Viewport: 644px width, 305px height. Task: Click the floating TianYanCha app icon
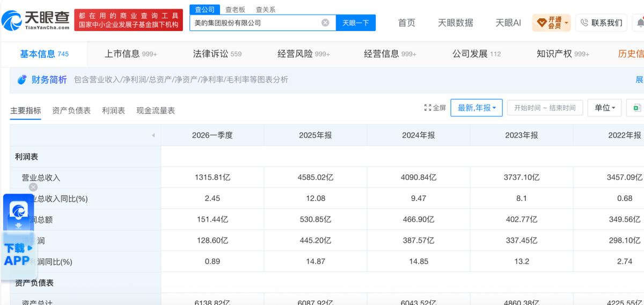click(x=19, y=211)
